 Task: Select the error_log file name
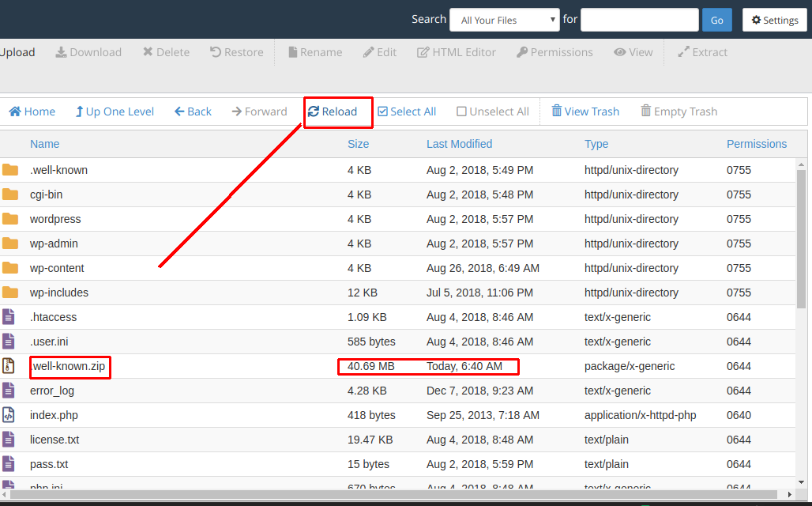(x=52, y=391)
